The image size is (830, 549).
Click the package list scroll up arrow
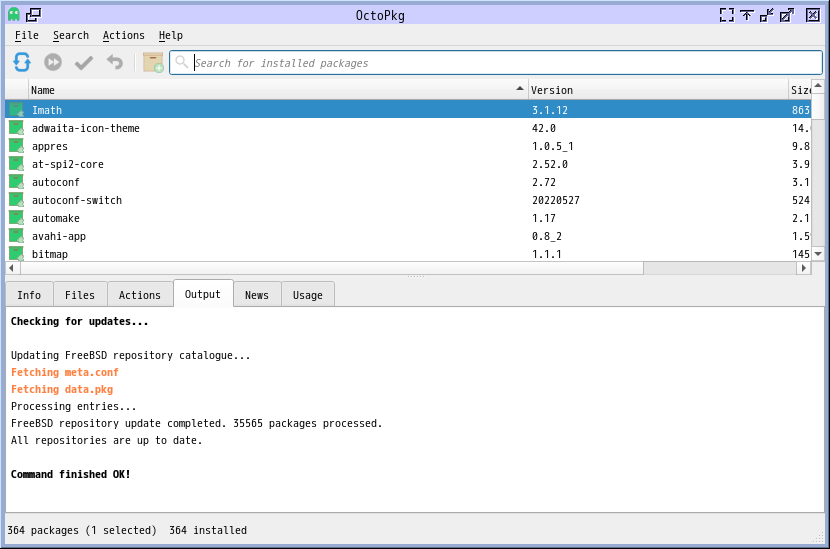coord(818,85)
